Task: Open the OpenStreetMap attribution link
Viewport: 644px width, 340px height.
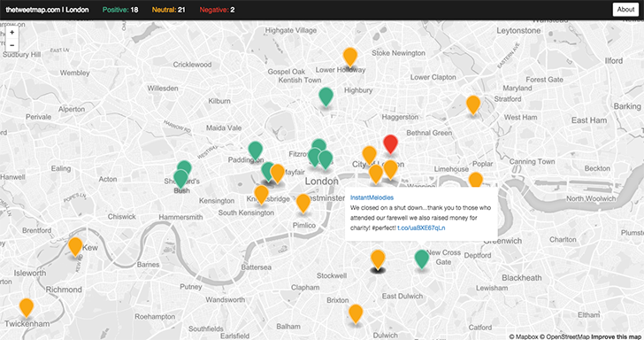Action: [564, 336]
